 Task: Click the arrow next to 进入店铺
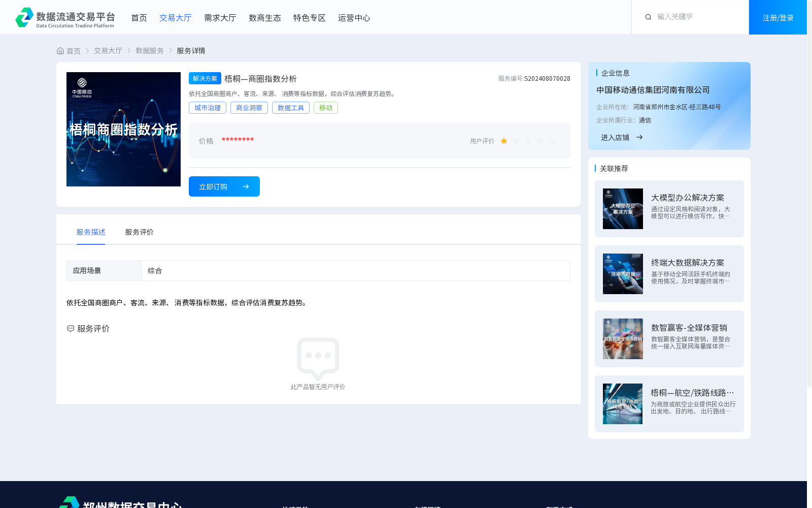[x=639, y=137]
